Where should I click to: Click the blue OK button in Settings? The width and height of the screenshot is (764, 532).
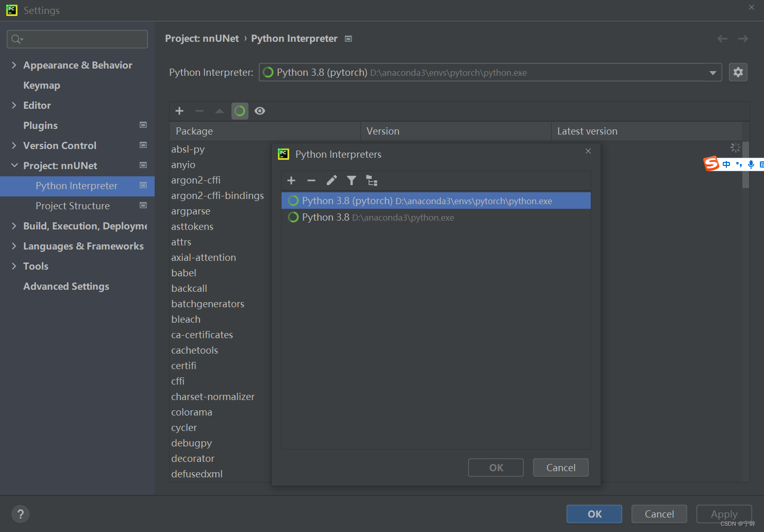[594, 514]
